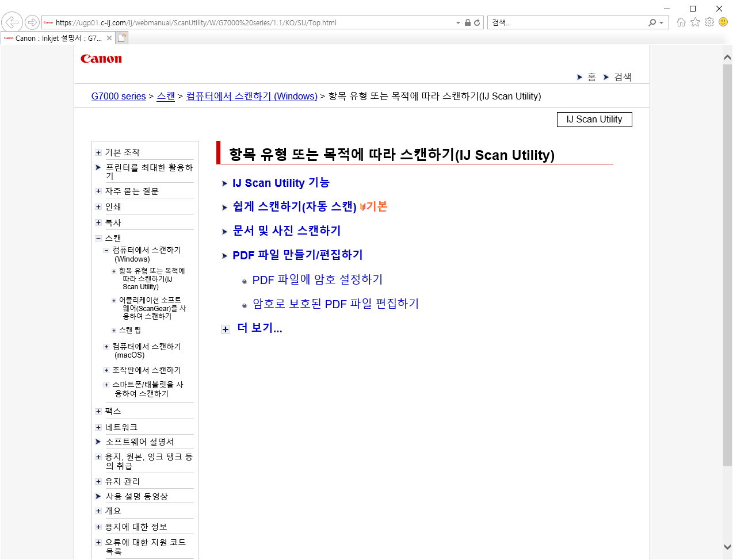This screenshot has height=560, width=733.
Task: Expand 용지에 대한 정보 sidebar node
Action: click(x=98, y=527)
